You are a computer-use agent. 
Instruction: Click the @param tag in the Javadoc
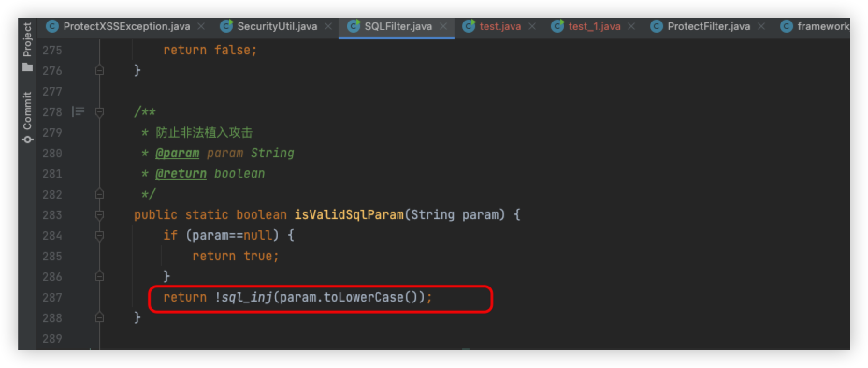[x=177, y=153]
